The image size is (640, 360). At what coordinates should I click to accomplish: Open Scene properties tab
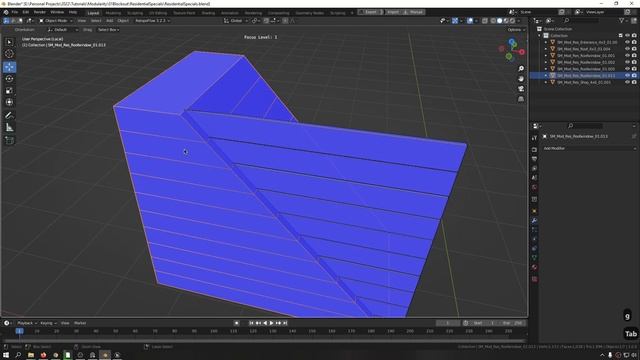(534, 178)
